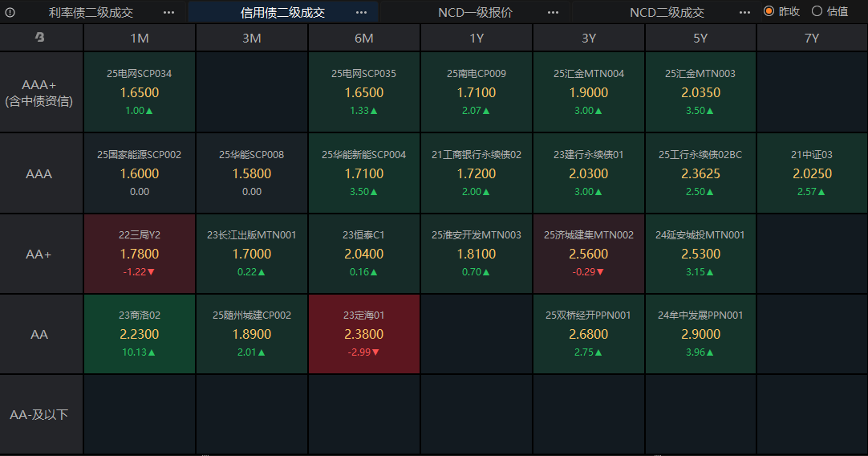
Task: Open more options for 信用债二级成交 tab
Action: (x=362, y=12)
